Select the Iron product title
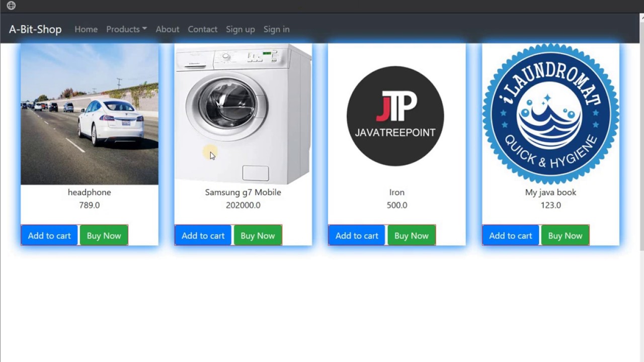Viewport: 644px width, 362px height. [397, 192]
